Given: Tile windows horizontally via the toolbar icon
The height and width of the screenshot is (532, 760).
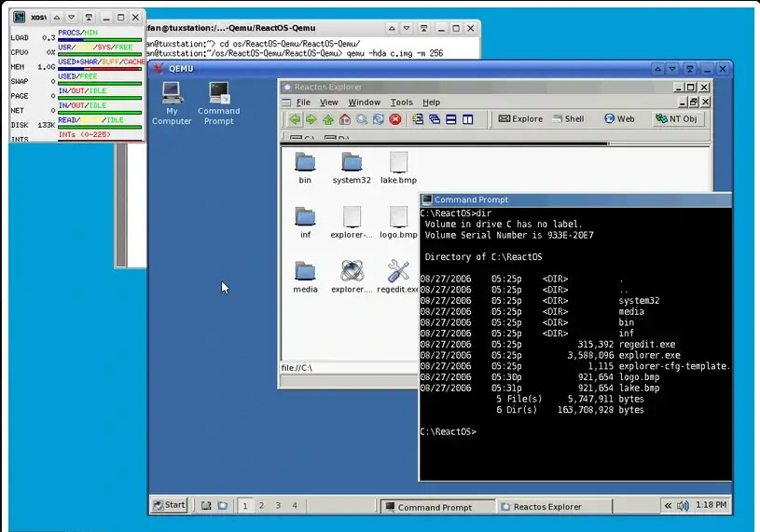Looking at the screenshot, I should pyautogui.click(x=450, y=119).
